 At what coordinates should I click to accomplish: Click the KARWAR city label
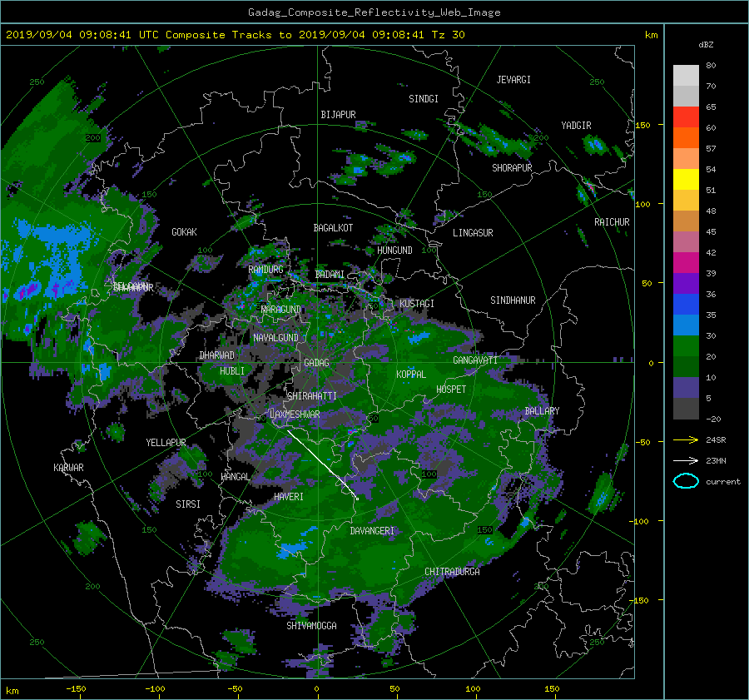pyautogui.click(x=68, y=468)
